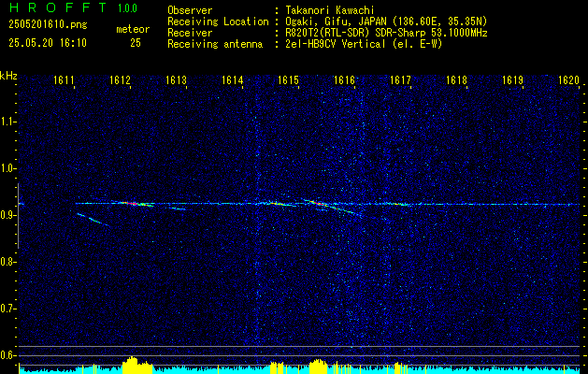
Task: Click the R820T2(RTL-SDR) SDR-Sharp receiver text
Action: (356, 33)
